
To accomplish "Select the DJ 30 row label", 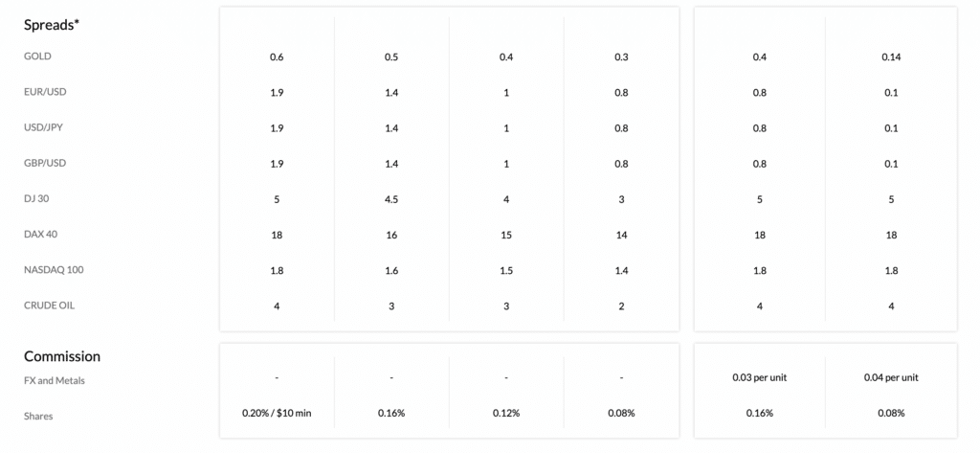I will click(x=36, y=199).
